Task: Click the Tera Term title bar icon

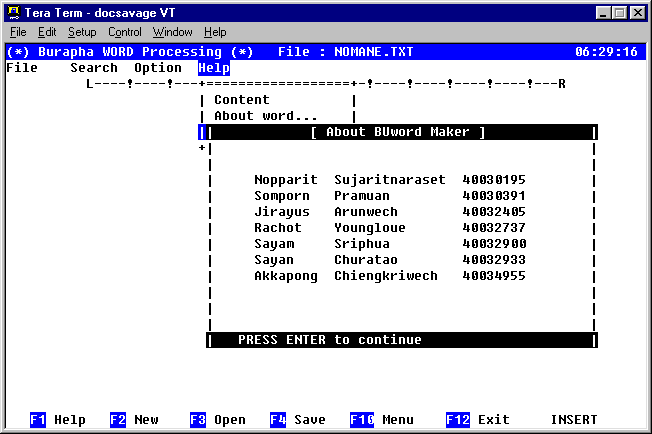Action: click(x=14, y=12)
